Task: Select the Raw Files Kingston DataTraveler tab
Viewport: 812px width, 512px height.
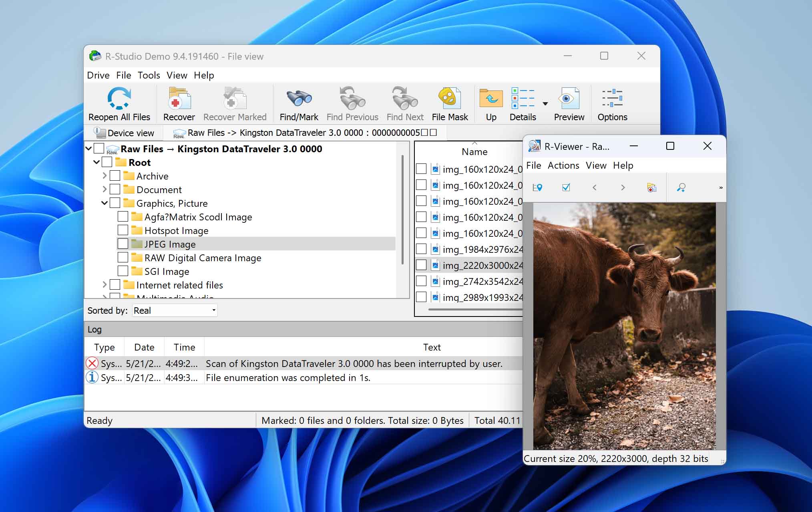Action: point(304,133)
